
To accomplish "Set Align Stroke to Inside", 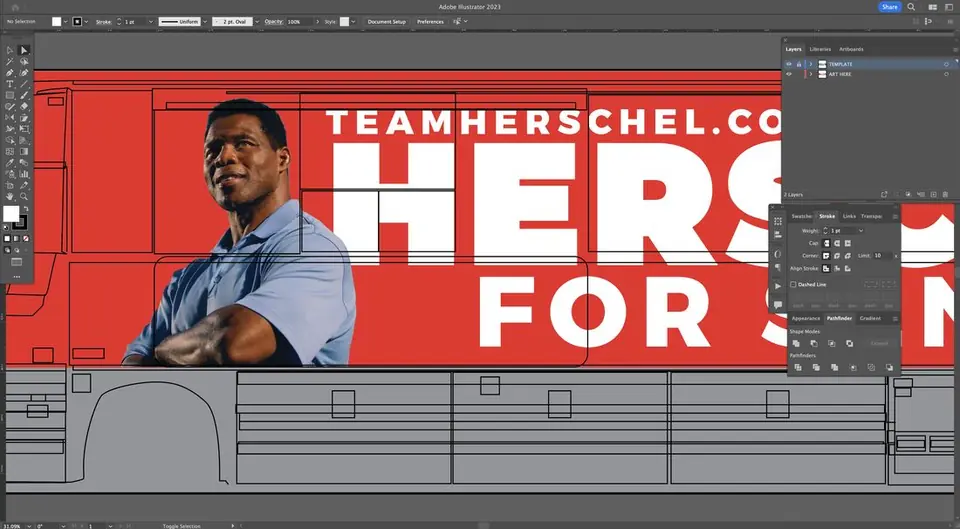I will (x=837, y=268).
